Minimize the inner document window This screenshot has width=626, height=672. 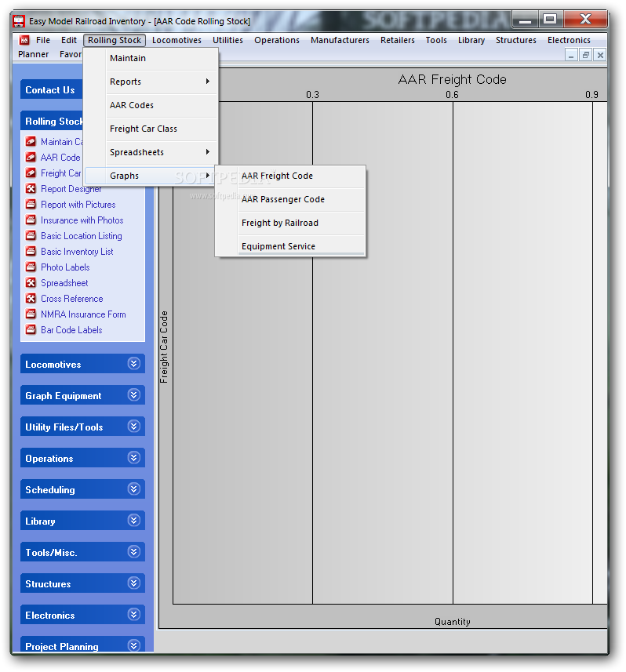570,55
